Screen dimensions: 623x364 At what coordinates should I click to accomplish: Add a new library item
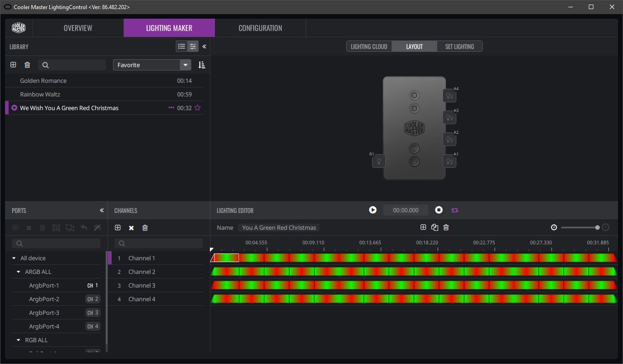click(13, 65)
